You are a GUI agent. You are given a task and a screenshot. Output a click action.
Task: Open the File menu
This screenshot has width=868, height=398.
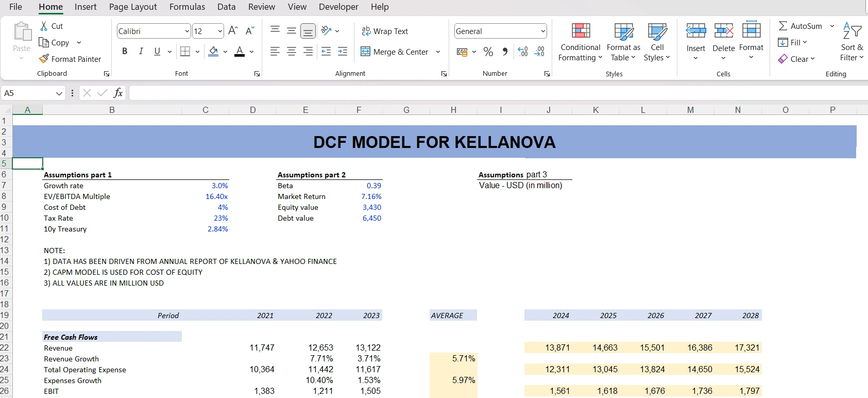tap(15, 7)
